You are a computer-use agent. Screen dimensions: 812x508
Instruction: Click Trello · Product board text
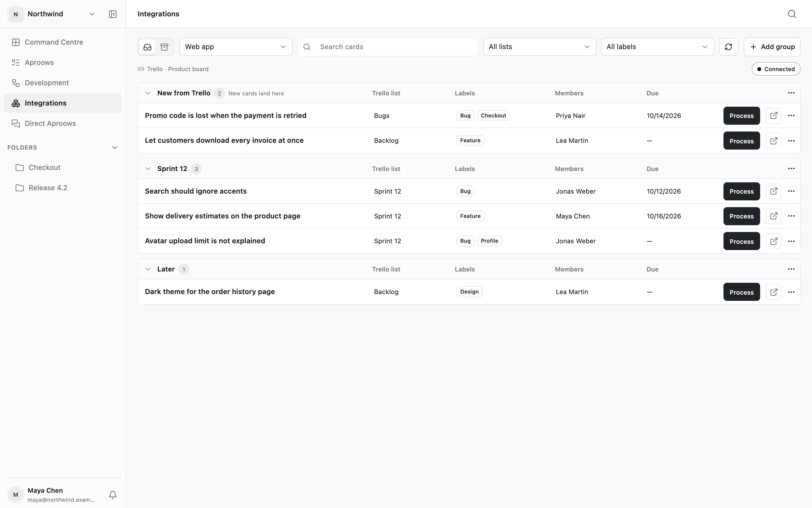[178, 69]
